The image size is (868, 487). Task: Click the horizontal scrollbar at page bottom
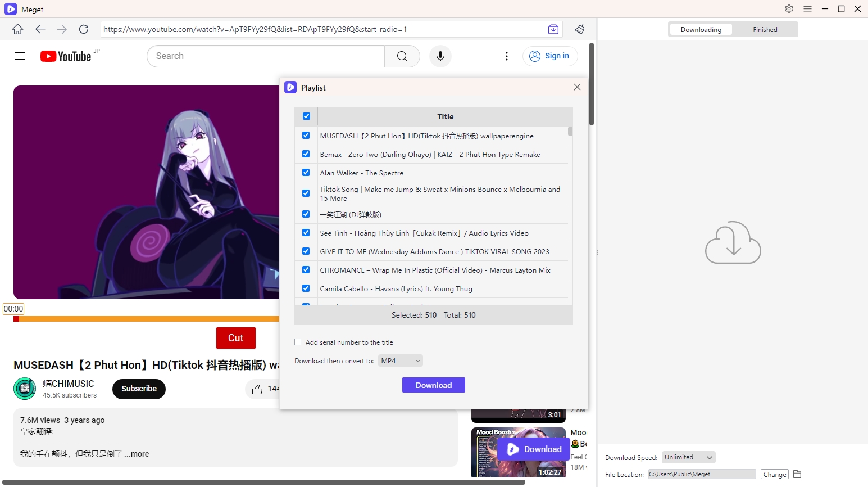(263, 483)
